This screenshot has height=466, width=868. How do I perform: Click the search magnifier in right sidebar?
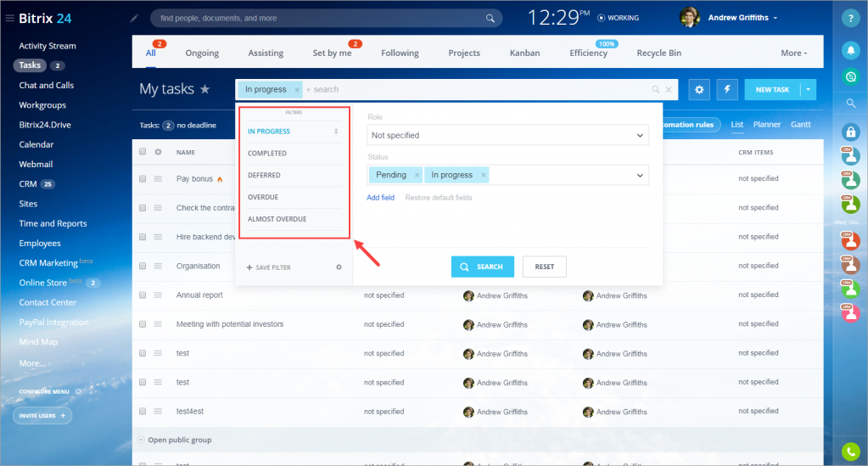coord(851,103)
